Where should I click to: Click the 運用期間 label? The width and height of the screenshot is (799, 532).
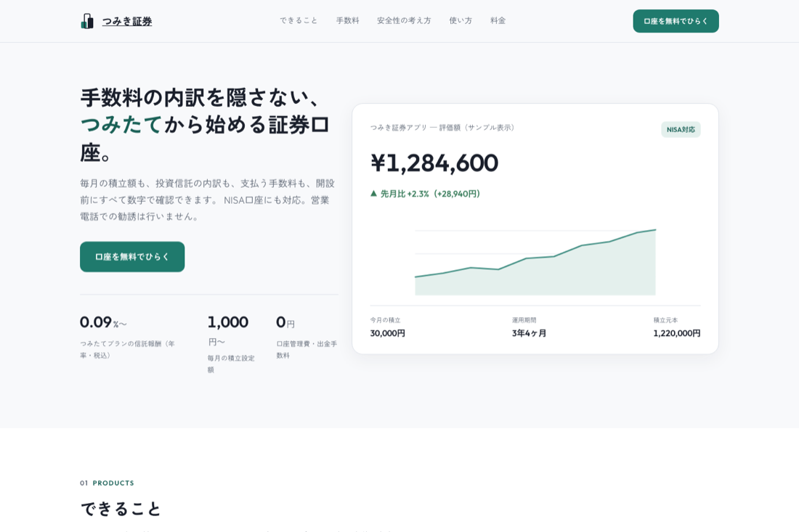[x=524, y=320]
